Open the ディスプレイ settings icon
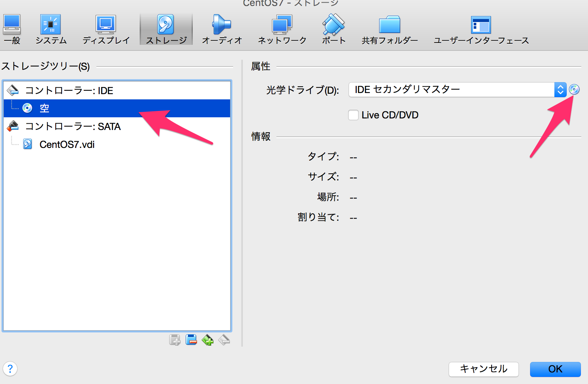The width and height of the screenshot is (588, 384). (106, 25)
